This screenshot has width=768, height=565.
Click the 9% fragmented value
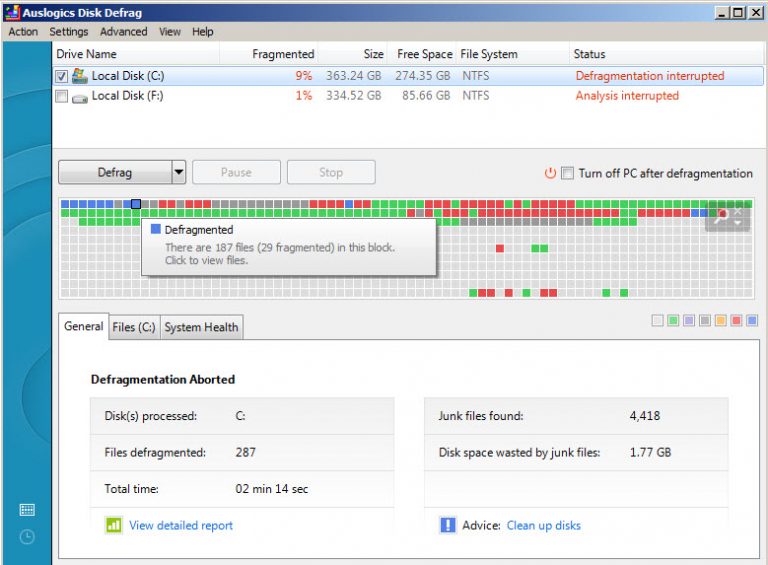pyautogui.click(x=304, y=76)
